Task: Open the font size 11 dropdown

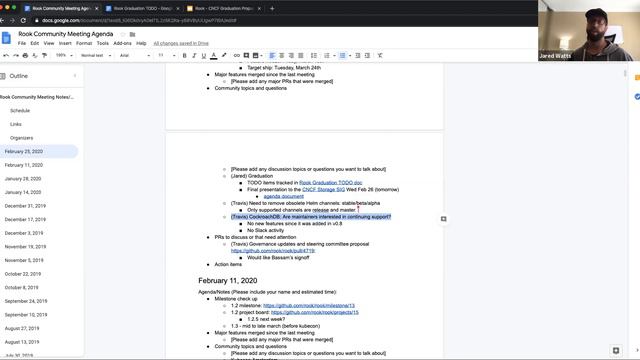Action: [167, 56]
